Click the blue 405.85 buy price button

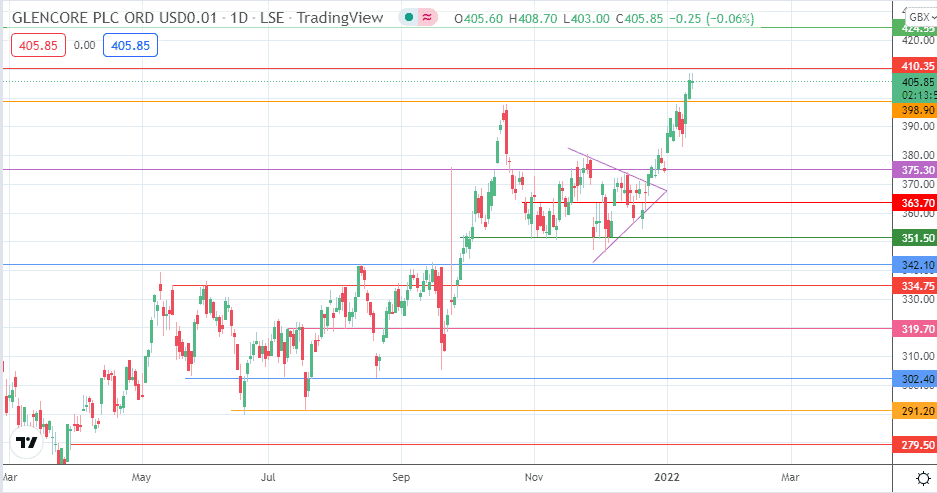130,45
